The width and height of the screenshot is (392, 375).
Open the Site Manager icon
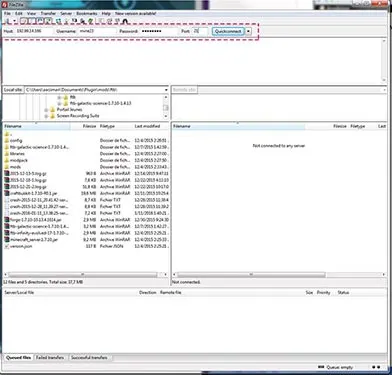[7, 21]
